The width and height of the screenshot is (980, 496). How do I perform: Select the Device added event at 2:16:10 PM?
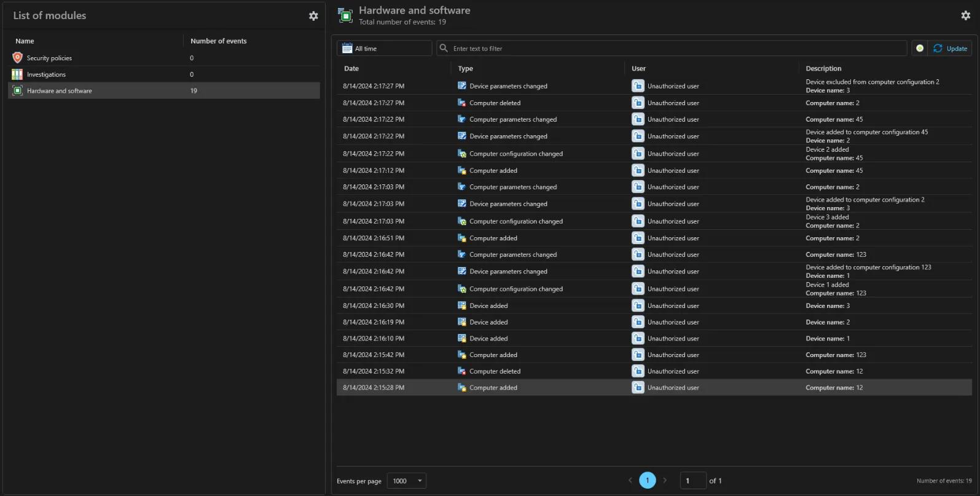pyautogui.click(x=654, y=338)
